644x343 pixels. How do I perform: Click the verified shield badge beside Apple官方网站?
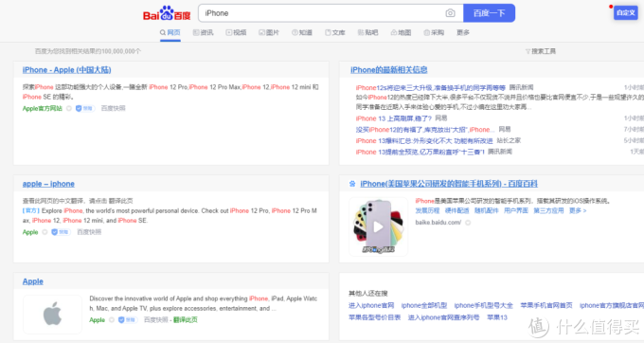click(84, 108)
